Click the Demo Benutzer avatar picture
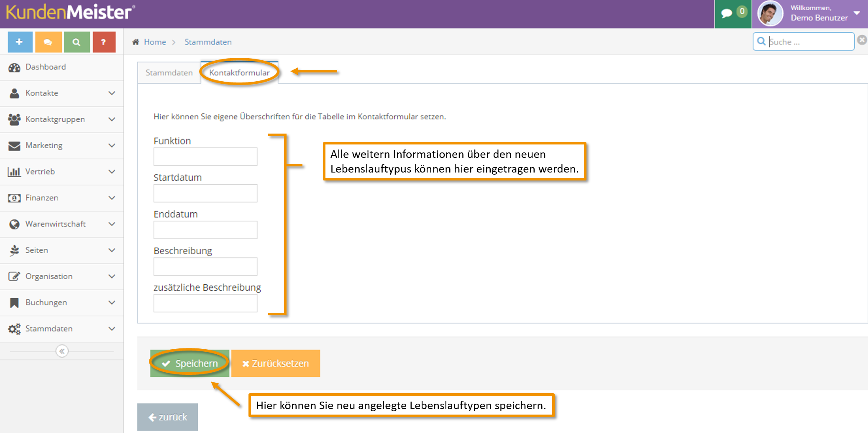Viewport: 868px width, 433px height. coord(770,13)
